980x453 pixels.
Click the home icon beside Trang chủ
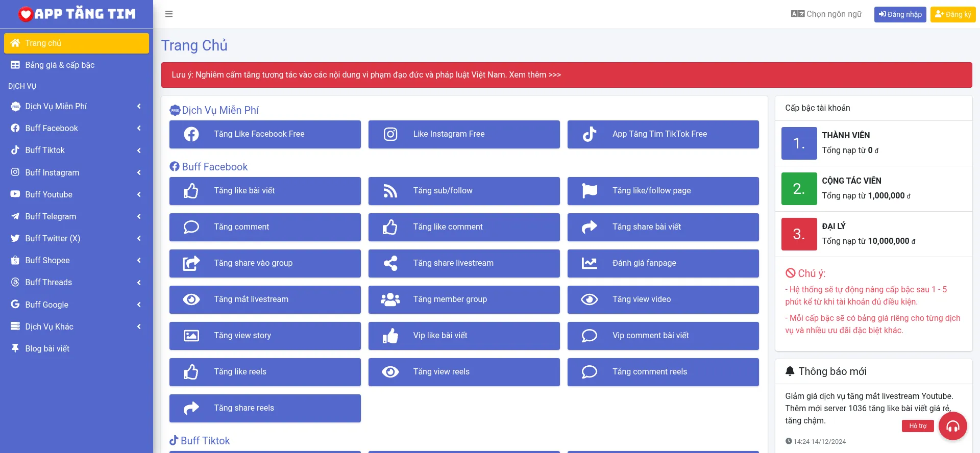15,43
